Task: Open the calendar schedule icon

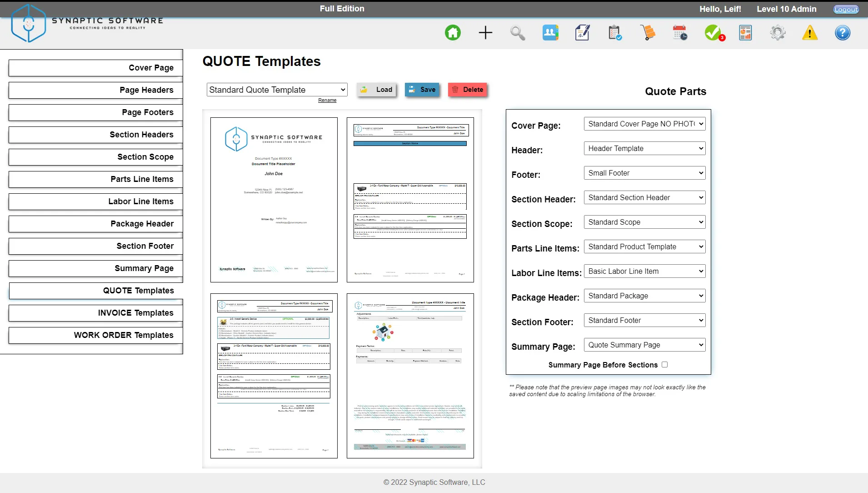Action: pyautogui.click(x=680, y=33)
